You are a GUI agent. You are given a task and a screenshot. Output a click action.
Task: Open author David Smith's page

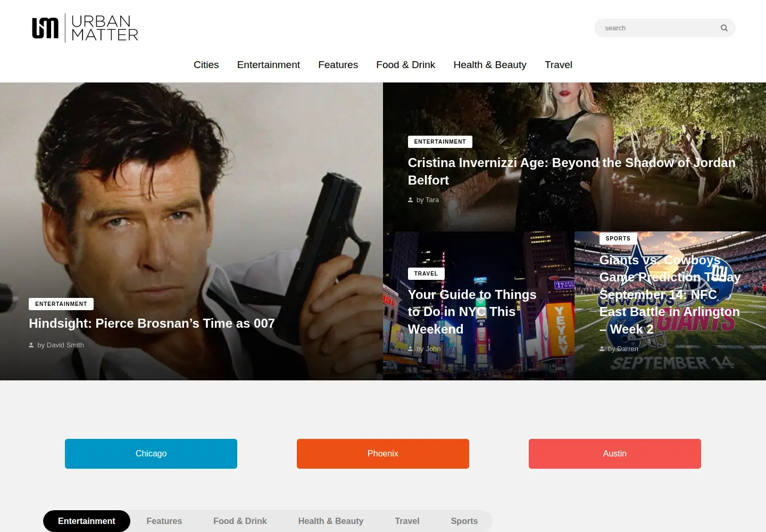(x=65, y=345)
